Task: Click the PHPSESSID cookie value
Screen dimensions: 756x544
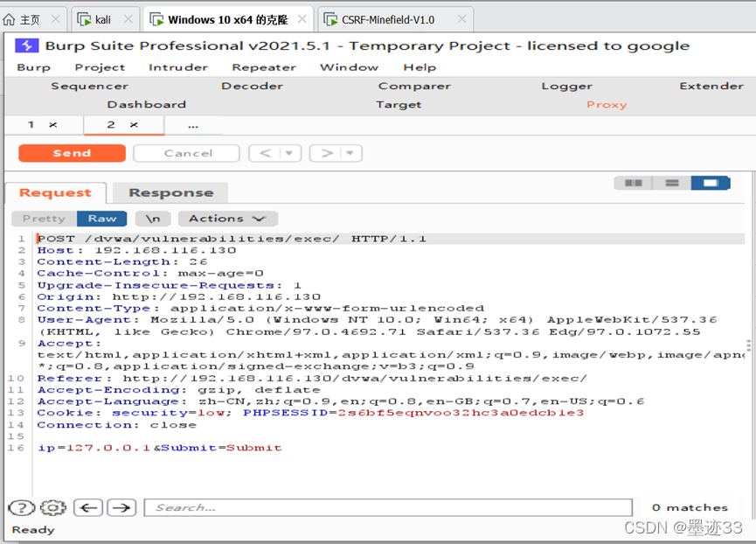Action: click(x=461, y=413)
